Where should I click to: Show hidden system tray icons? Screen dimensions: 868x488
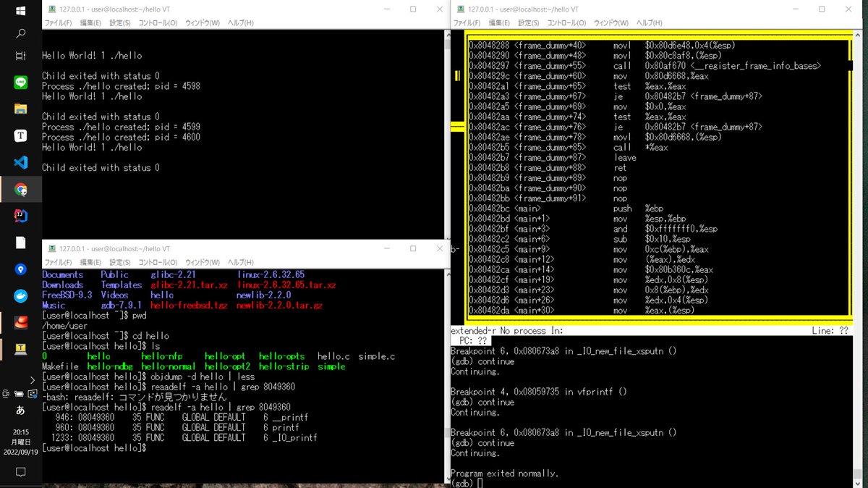coord(32,379)
